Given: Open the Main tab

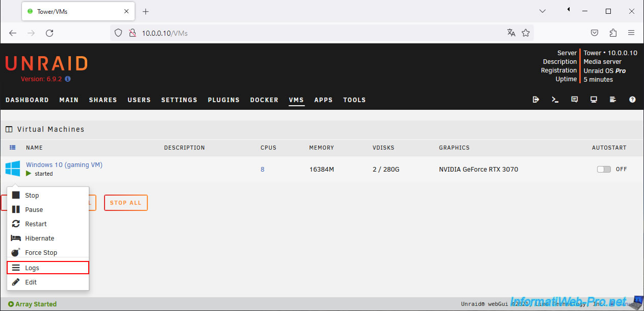Looking at the screenshot, I should [x=69, y=100].
